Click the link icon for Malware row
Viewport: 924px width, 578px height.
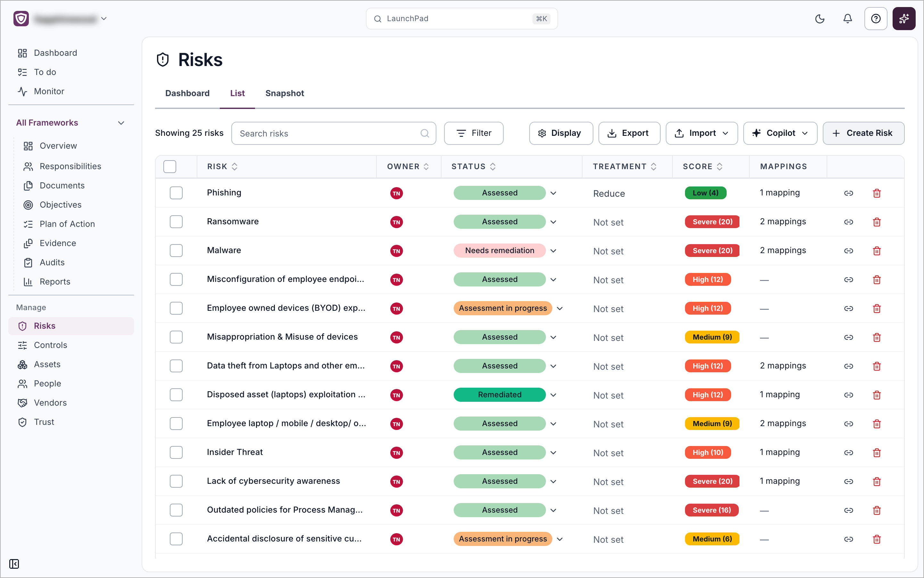849,251
